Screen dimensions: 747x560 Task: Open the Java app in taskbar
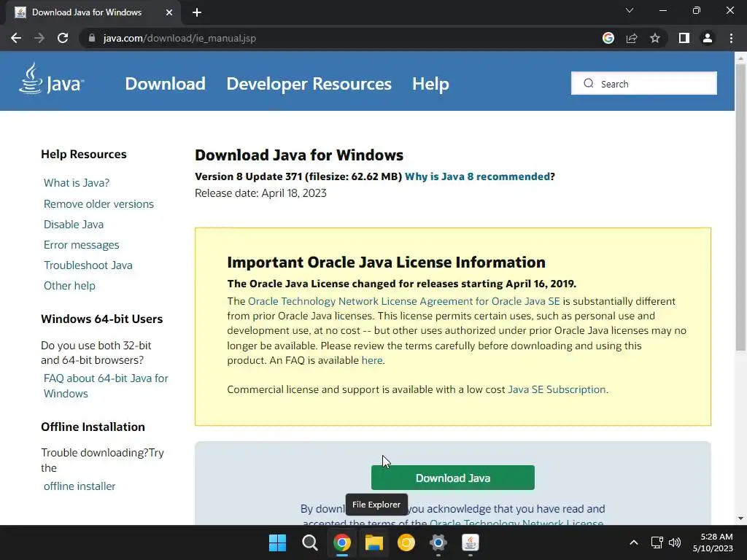(471, 542)
